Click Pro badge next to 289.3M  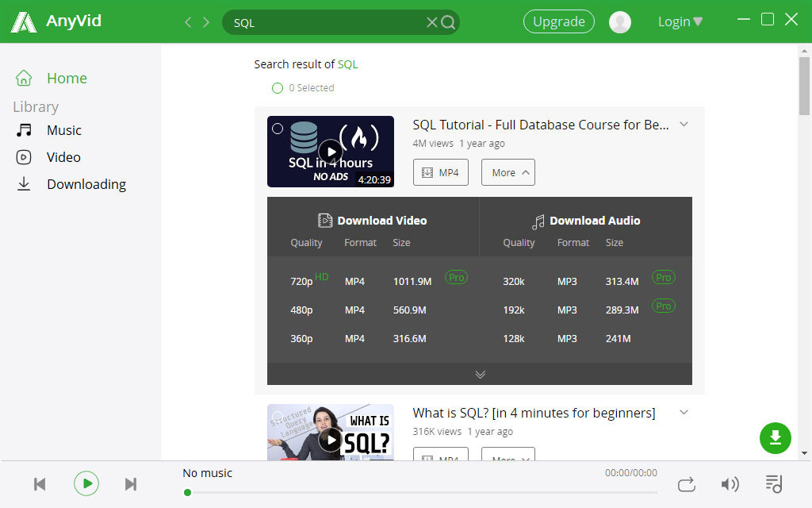(664, 306)
